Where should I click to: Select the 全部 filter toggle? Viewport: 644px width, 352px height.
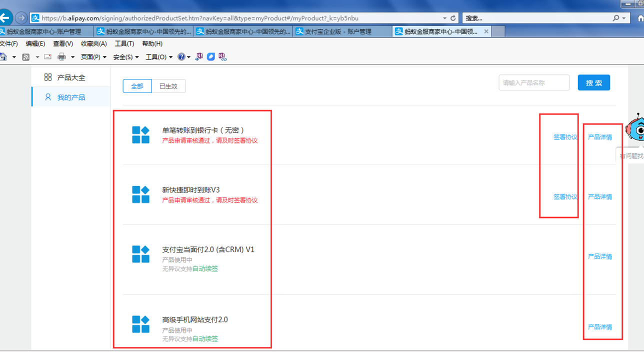pyautogui.click(x=137, y=86)
